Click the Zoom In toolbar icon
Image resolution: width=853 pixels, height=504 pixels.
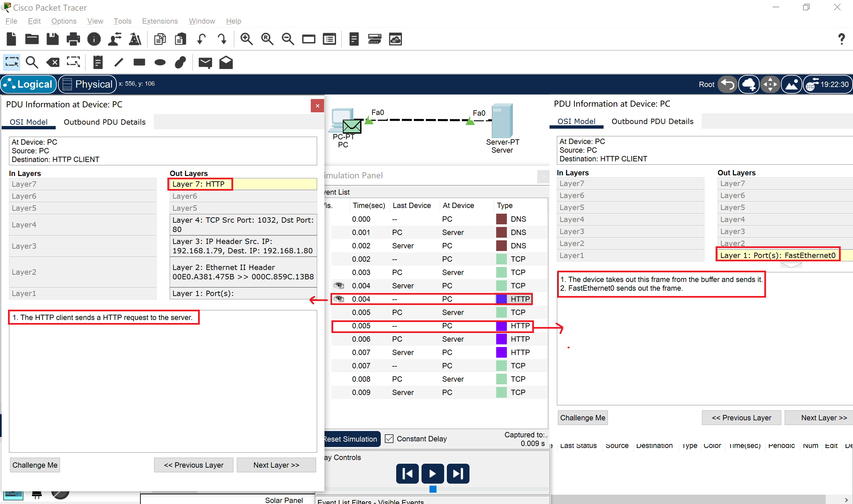(x=246, y=39)
